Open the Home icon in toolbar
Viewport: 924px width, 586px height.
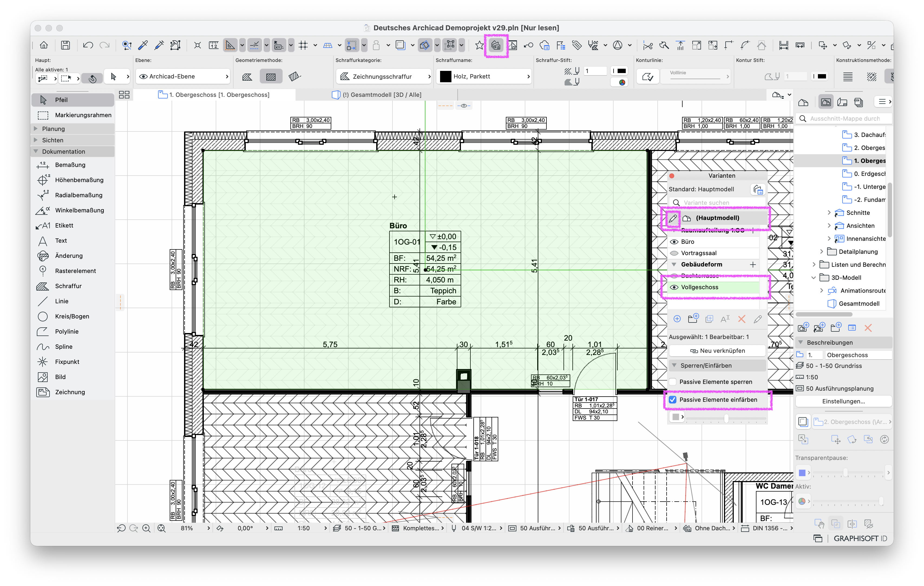[x=44, y=45]
